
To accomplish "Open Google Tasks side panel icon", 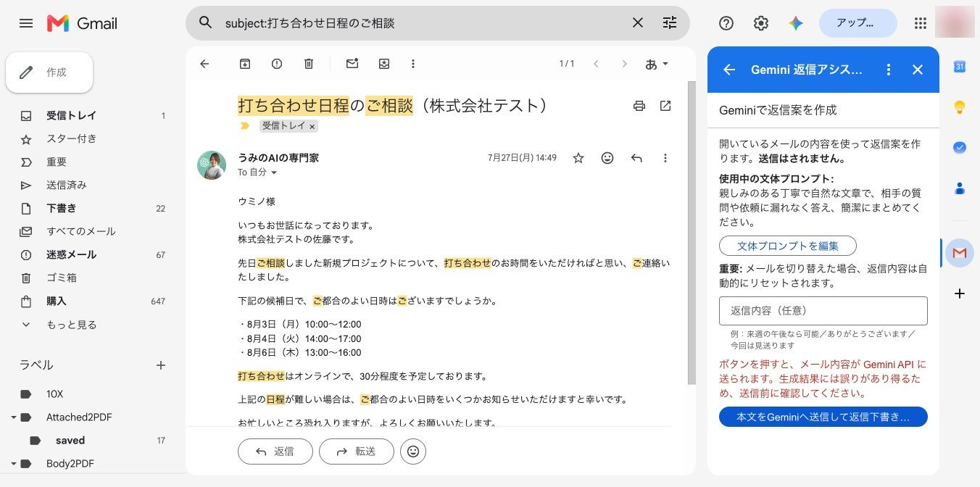I will pos(960,148).
